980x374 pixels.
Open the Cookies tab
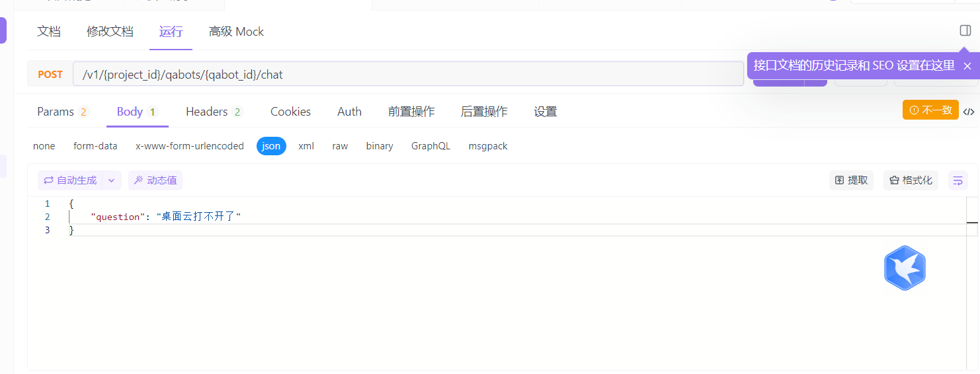click(x=290, y=112)
